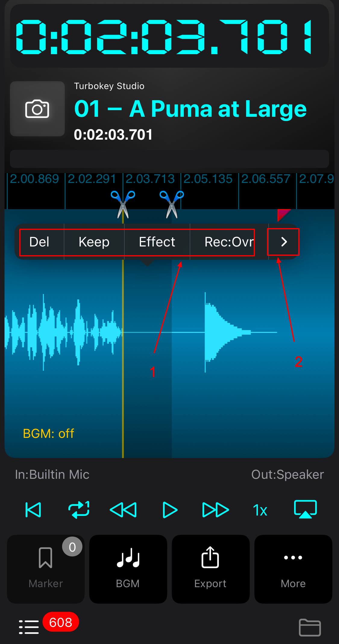Toggle the Rec:Ovr recording mode
Screen dimensions: 339x644
[x=229, y=242]
